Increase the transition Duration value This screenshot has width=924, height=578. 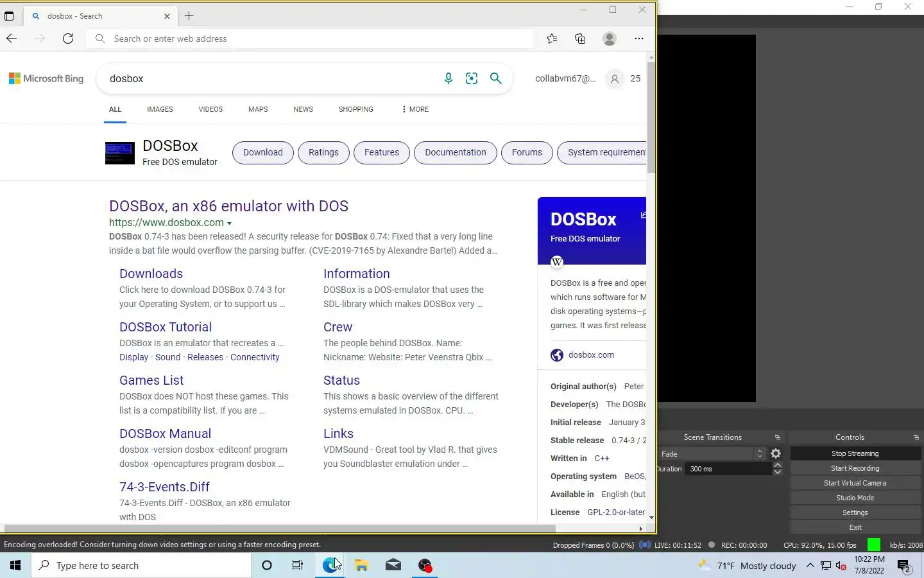click(x=778, y=465)
